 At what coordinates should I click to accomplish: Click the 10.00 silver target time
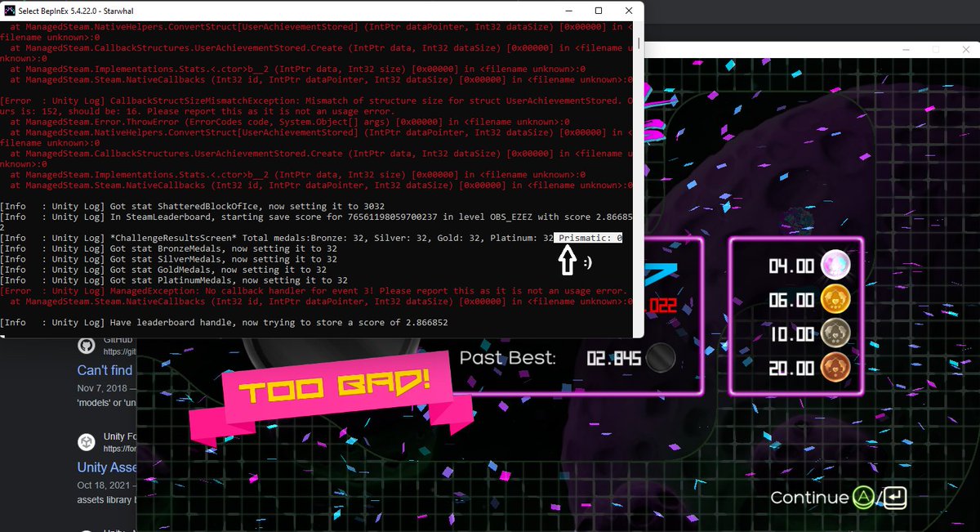[x=791, y=334]
